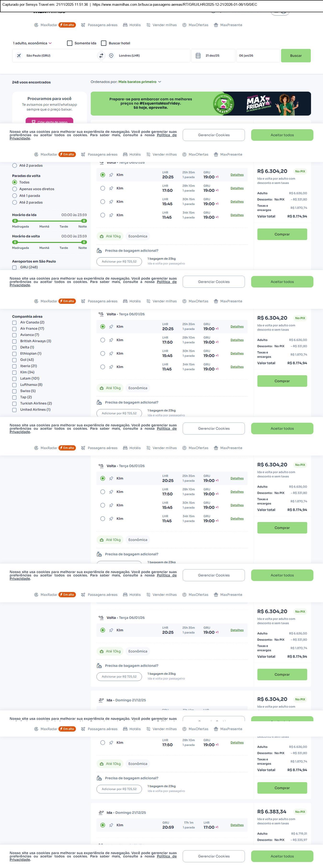The image size is (323, 868).
Task: Click the Hotéis bed icon
Action: tap(125, 25)
